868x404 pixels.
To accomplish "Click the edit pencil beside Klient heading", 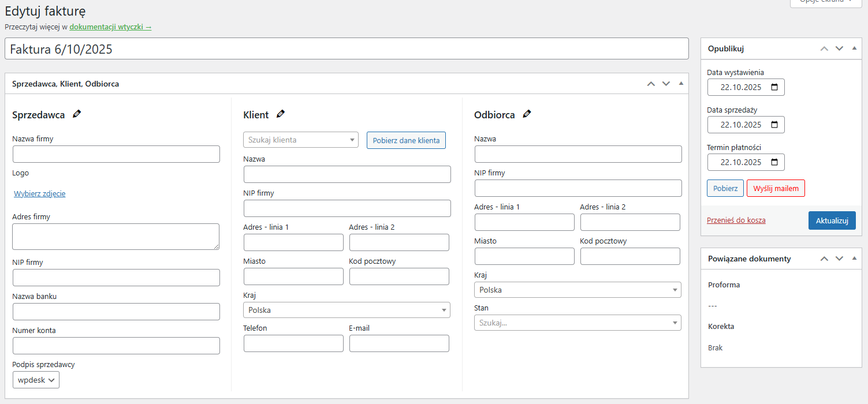I will pyautogui.click(x=281, y=114).
